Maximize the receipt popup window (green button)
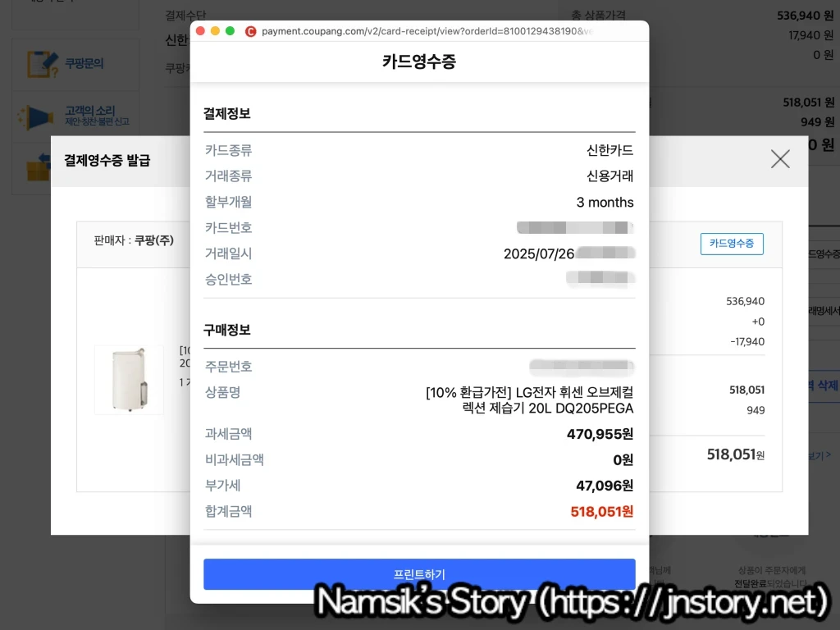Image resolution: width=840 pixels, height=630 pixels. click(230, 31)
